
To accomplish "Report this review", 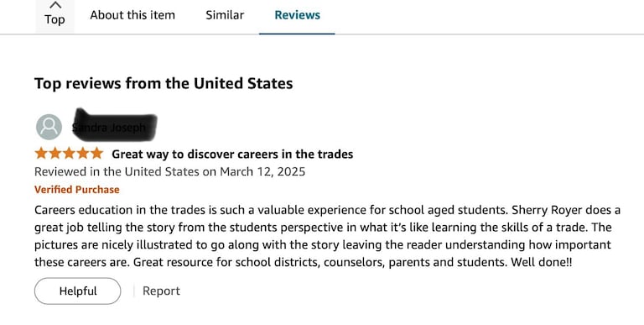I will 161,291.
